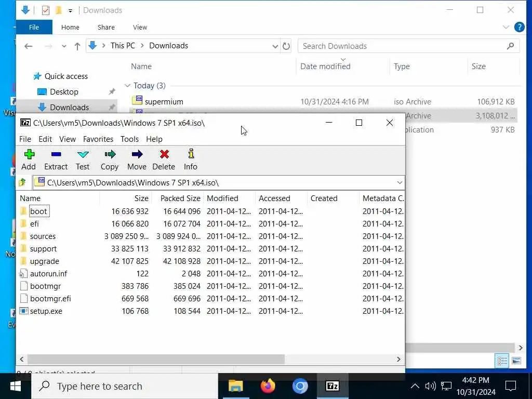Click the red Delete icon
This screenshot has height=399, width=532.
point(164,160)
